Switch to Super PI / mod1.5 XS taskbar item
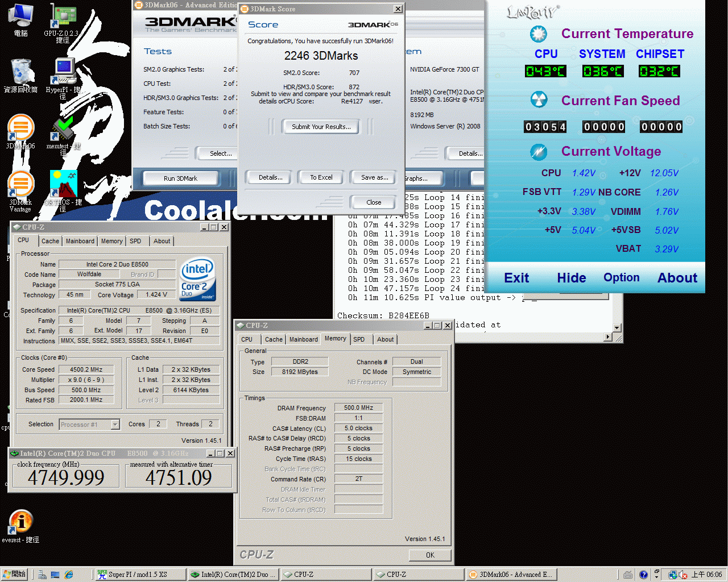This screenshot has width=728, height=582. [x=139, y=575]
